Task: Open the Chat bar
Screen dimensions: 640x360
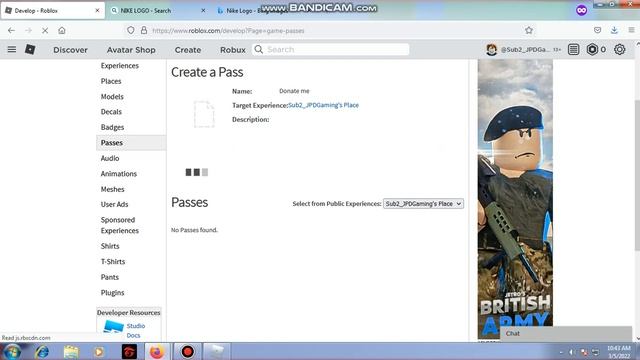Action: pyautogui.click(x=566, y=333)
